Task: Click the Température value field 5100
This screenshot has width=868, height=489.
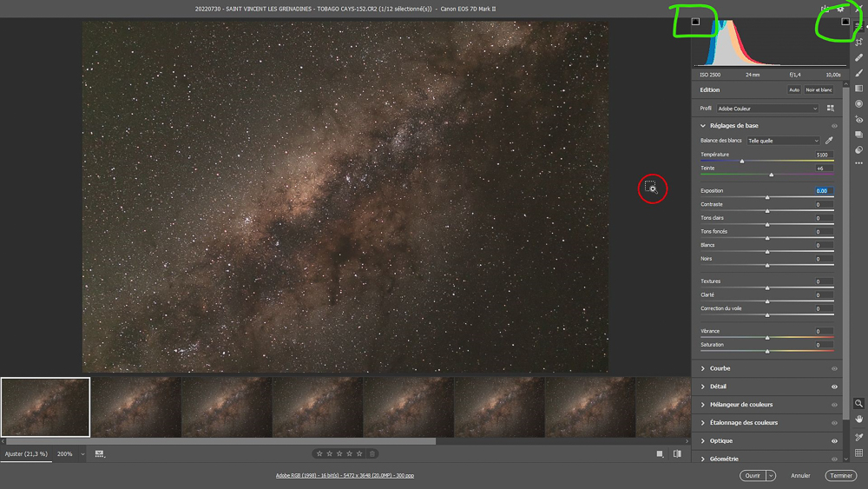Action: coord(824,155)
